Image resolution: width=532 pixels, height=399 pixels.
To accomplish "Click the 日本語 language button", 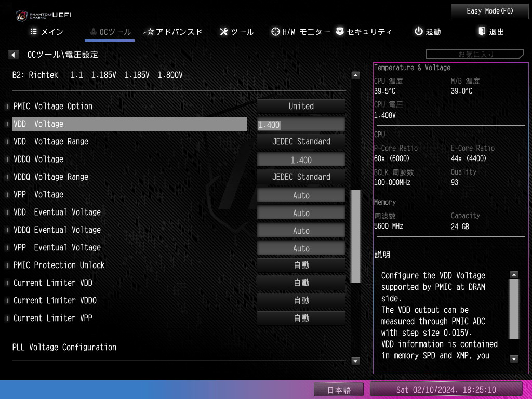I will point(339,390).
